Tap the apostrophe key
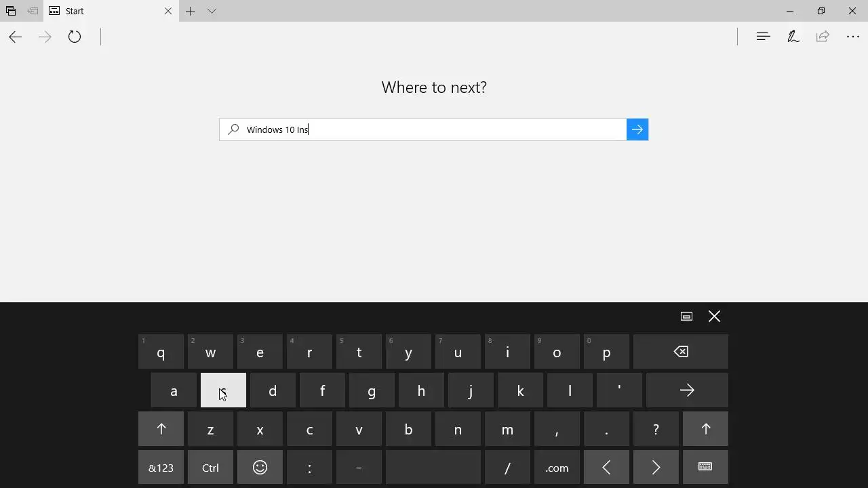This screenshot has height=488, width=868. click(619, 390)
